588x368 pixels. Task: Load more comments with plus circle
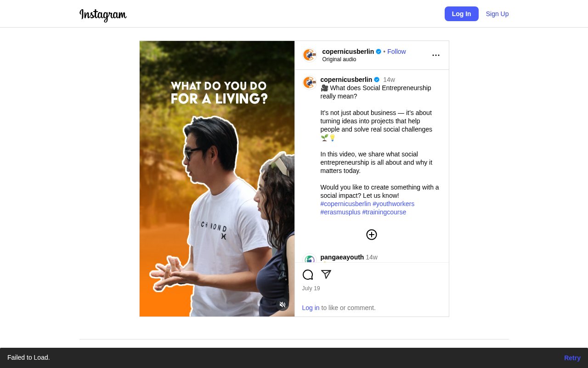pyautogui.click(x=371, y=235)
